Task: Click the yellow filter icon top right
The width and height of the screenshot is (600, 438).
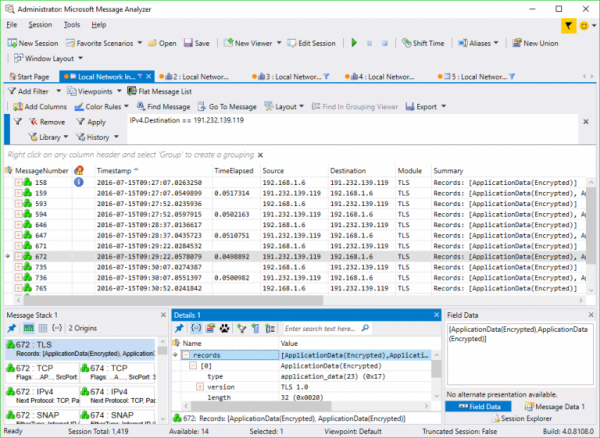Action: pyautogui.click(x=569, y=26)
